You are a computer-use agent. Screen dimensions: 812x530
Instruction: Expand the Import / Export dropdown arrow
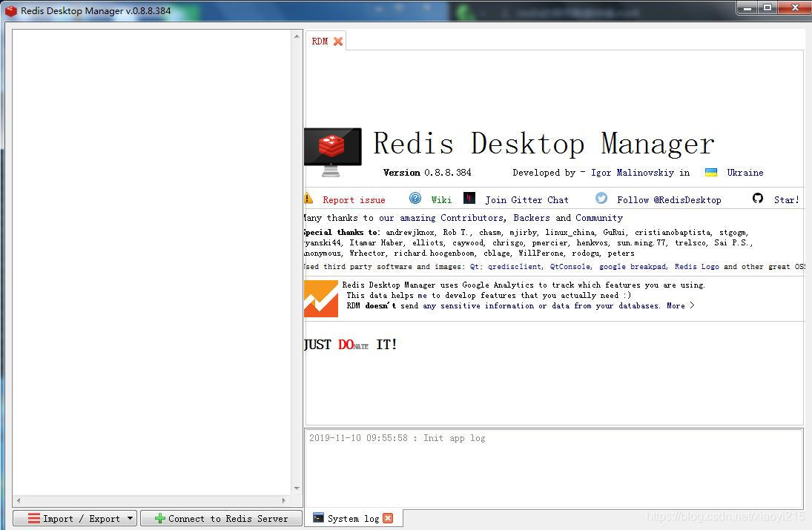point(130,518)
